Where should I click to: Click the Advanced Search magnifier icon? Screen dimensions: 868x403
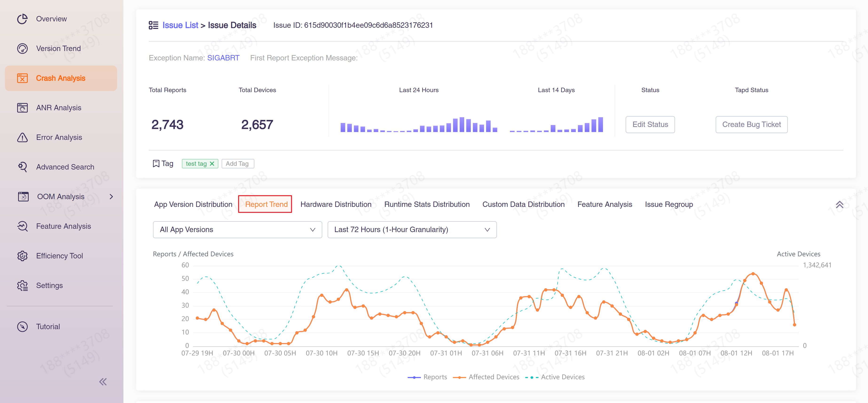point(22,167)
